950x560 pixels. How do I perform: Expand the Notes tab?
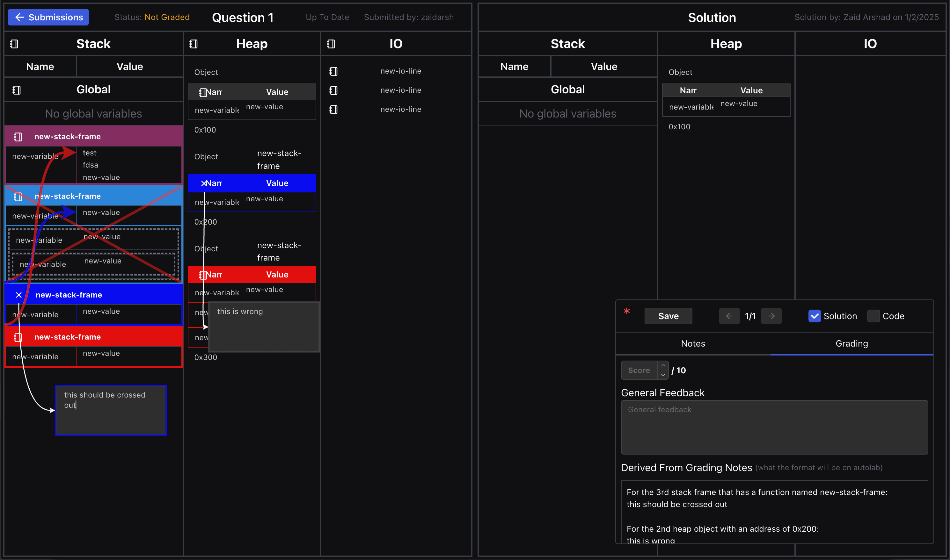692,343
